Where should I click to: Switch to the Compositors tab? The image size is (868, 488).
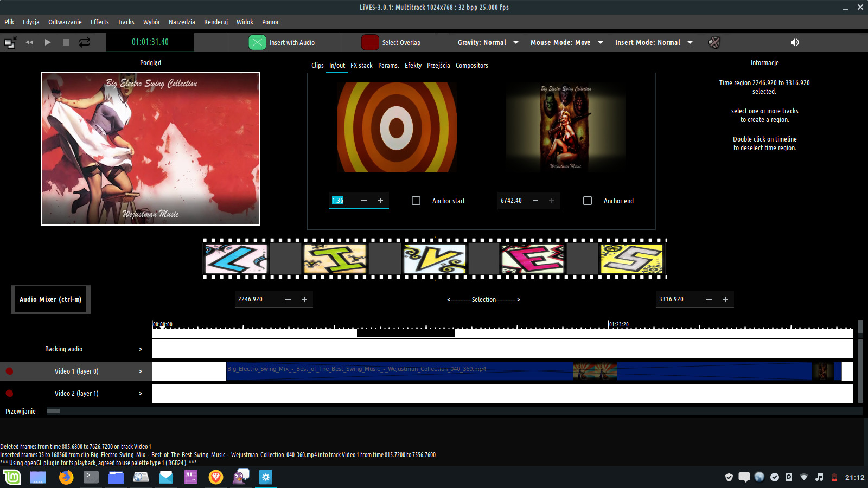click(x=472, y=66)
